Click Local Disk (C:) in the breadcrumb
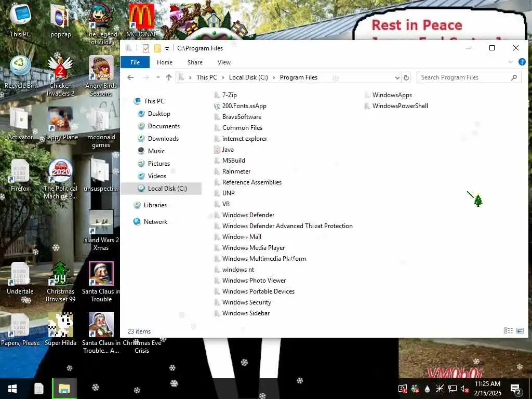 [248, 77]
